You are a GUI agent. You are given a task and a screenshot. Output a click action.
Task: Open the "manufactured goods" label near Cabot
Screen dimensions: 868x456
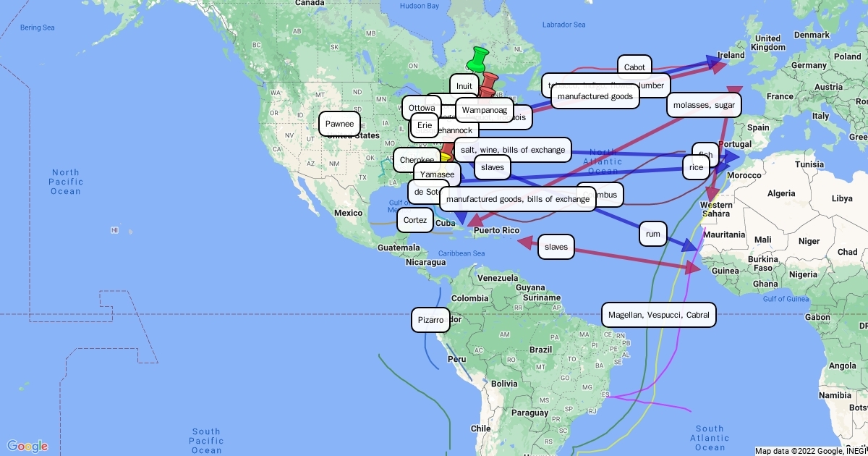point(595,96)
